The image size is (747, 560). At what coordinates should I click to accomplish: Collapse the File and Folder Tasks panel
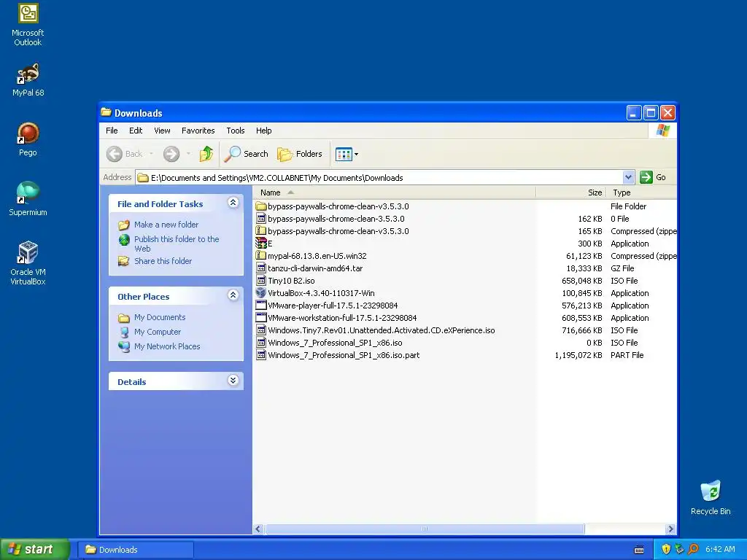[x=233, y=203]
